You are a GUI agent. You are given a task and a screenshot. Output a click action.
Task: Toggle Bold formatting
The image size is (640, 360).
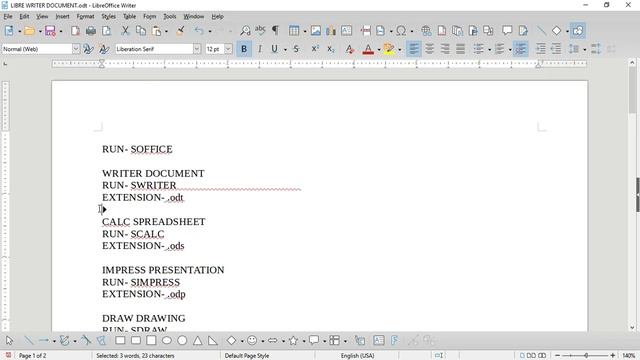click(244, 49)
